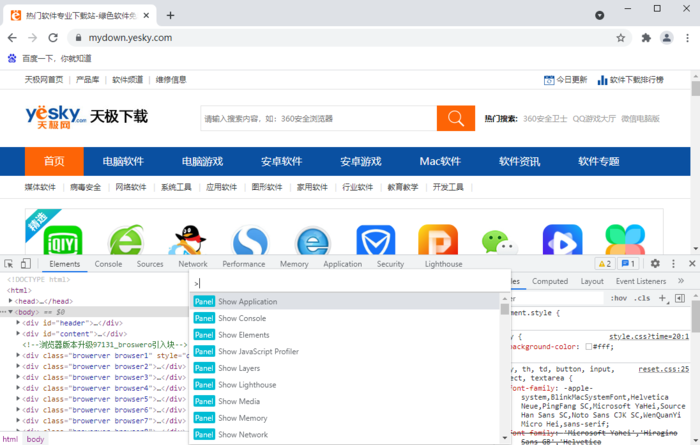700x445 pixels.
Task: Click the URL address bar
Action: point(348,38)
